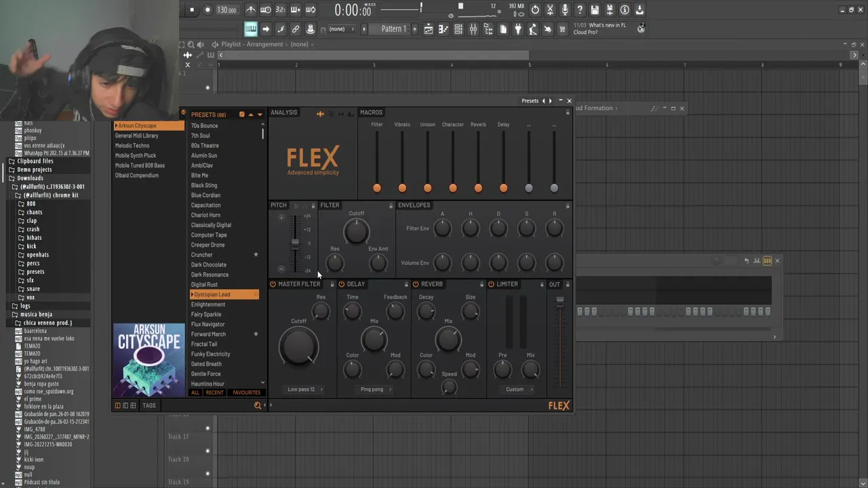
Task: Stop playback with the stop button
Action: [x=192, y=9]
